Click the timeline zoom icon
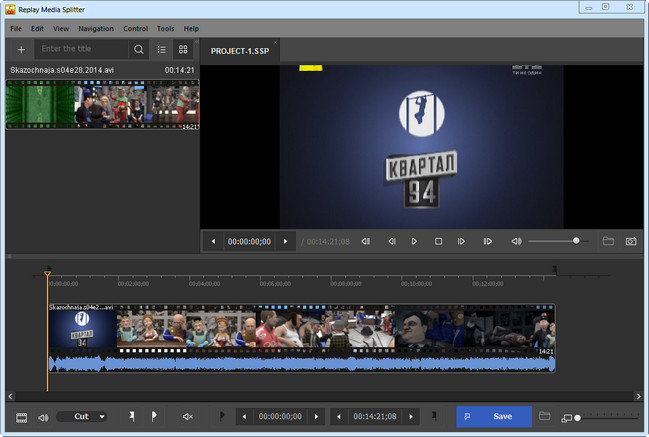 click(566, 418)
